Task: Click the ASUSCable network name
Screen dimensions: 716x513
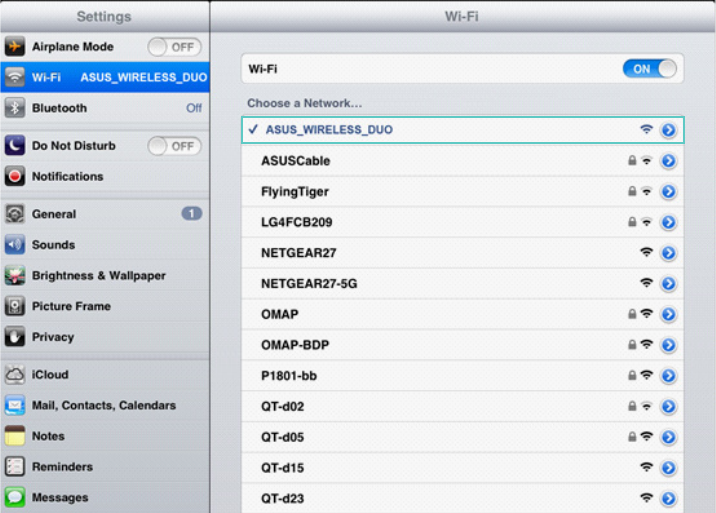Action: pos(295,161)
